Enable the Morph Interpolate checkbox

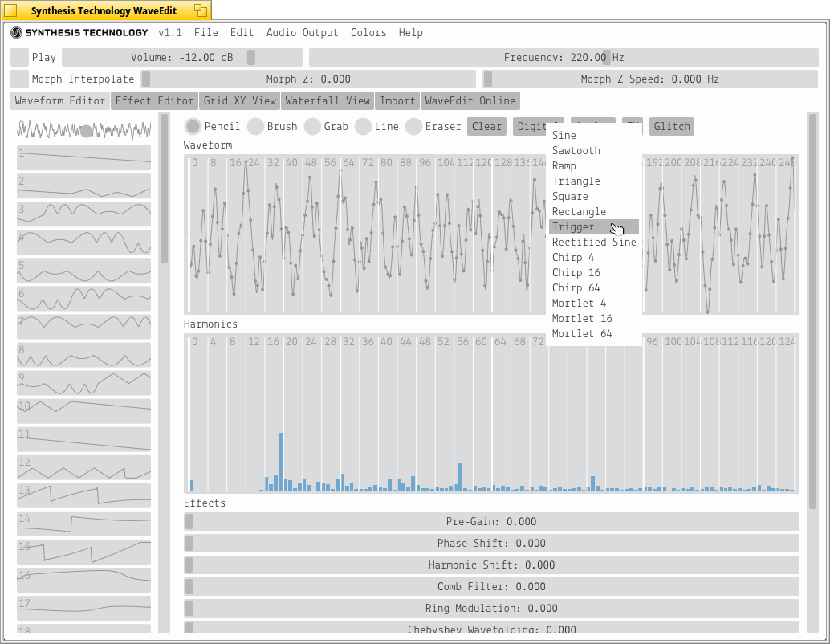coord(19,79)
